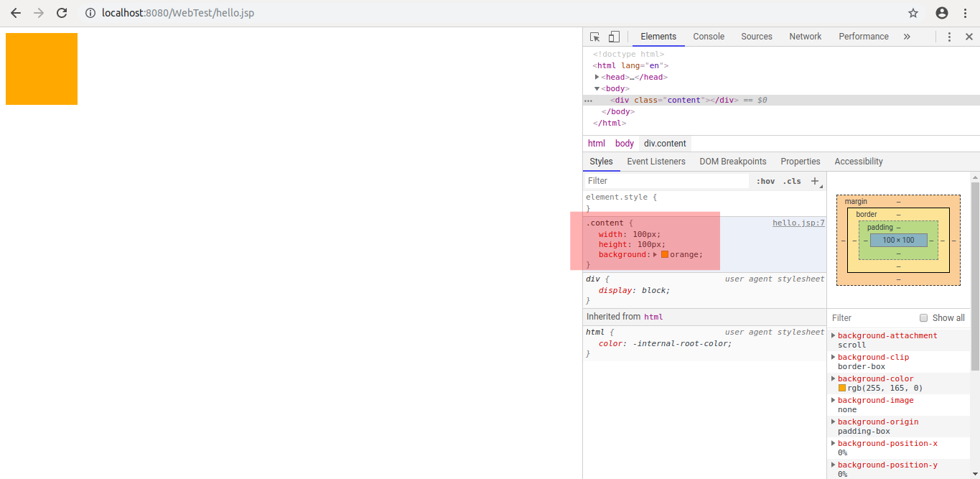
Task: Open the DevTools customize menu
Action: click(949, 37)
